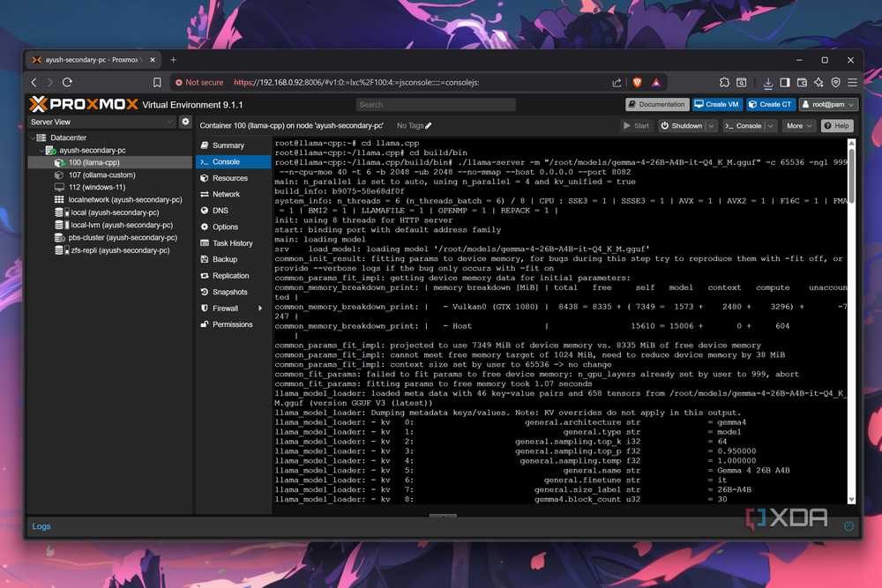
Task: Open the Backup menu item
Action: [233, 259]
